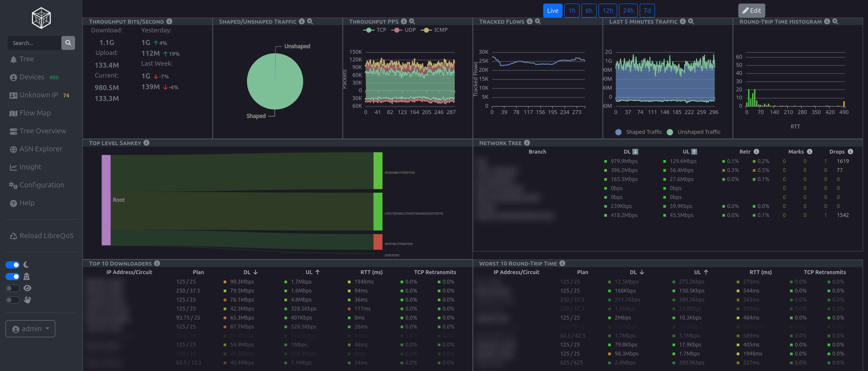
Task: Click LibreQoS cube logo
Action: [x=41, y=18]
